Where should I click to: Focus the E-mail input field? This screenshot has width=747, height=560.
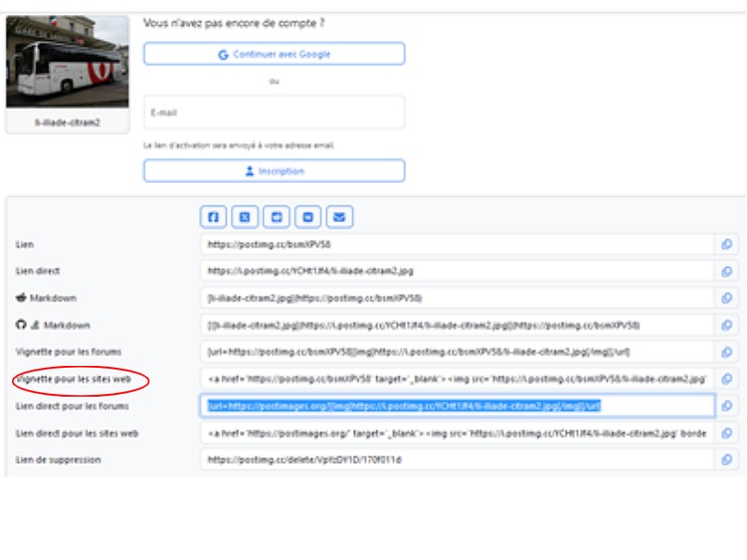point(275,112)
